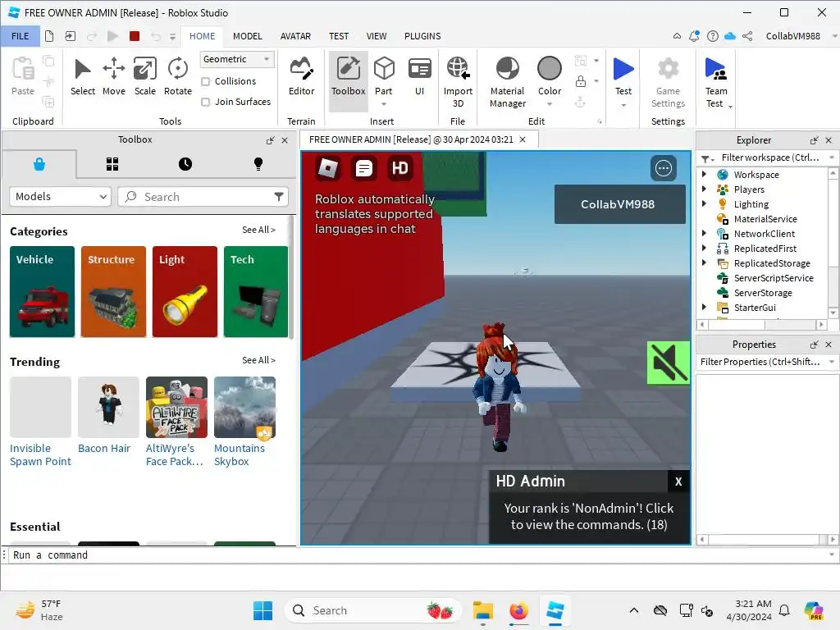Click the share icon next to CollabVM988
Viewport: 840px width, 630px height.
point(747,36)
